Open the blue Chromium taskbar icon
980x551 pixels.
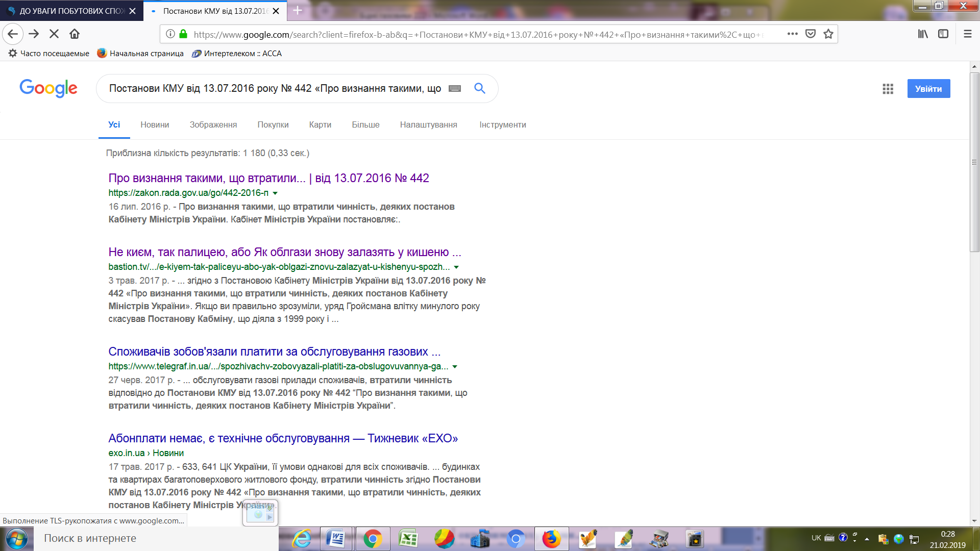coord(516,539)
